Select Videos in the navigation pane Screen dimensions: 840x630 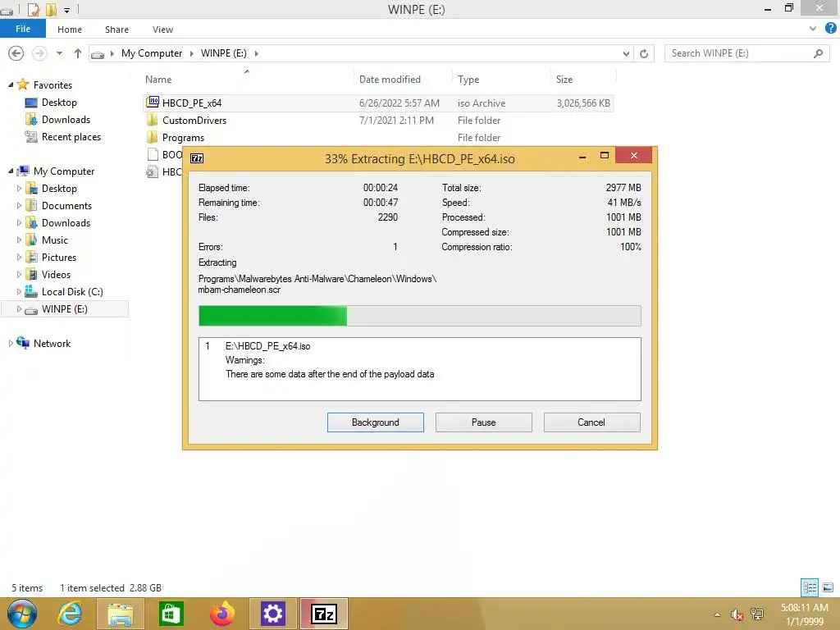[56, 274]
